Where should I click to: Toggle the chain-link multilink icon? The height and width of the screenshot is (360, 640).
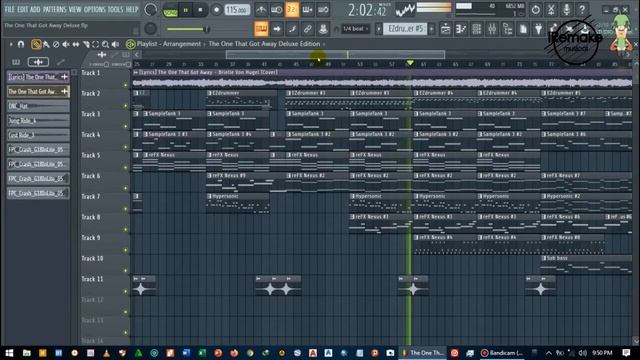(307, 29)
